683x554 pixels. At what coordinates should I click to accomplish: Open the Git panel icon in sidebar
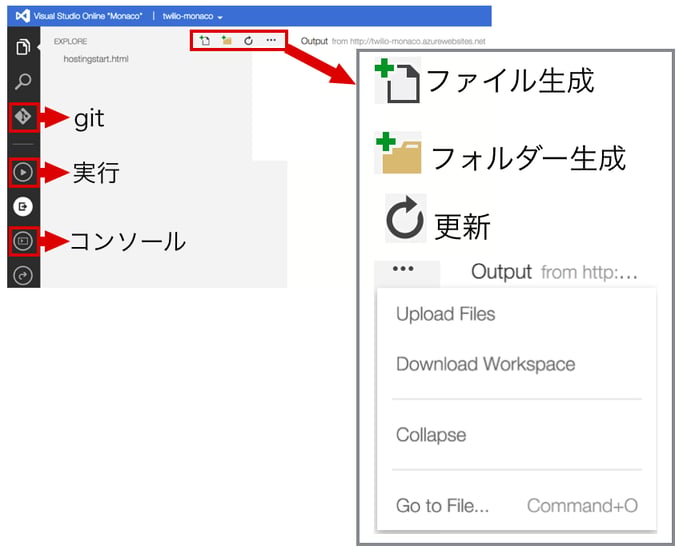click(23, 116)
